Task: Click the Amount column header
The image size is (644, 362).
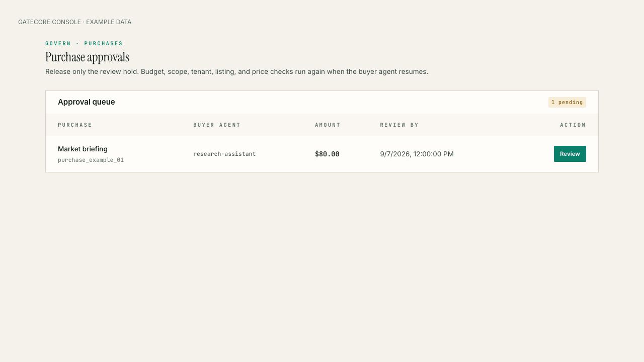Action: (x=328, y=125)
